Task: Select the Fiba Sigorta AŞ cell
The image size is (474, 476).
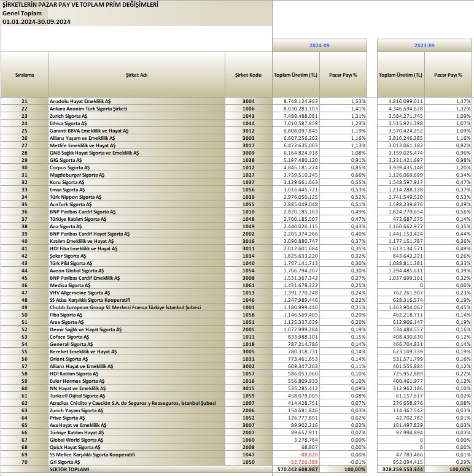Action: point(136,315)
